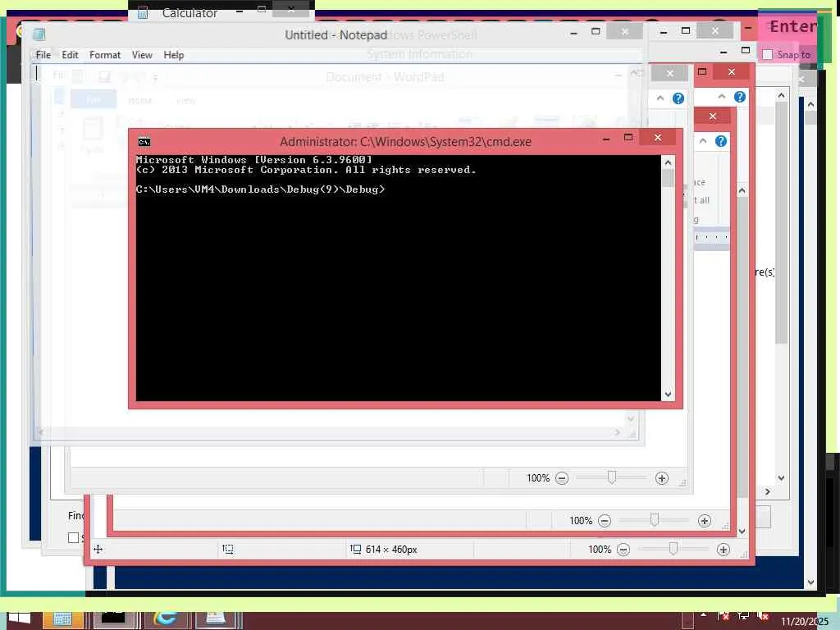Adjust zoom slider in second WordPad window
Image resolution: width=840 pixels, height=630 pixels.
click(654, 519)
